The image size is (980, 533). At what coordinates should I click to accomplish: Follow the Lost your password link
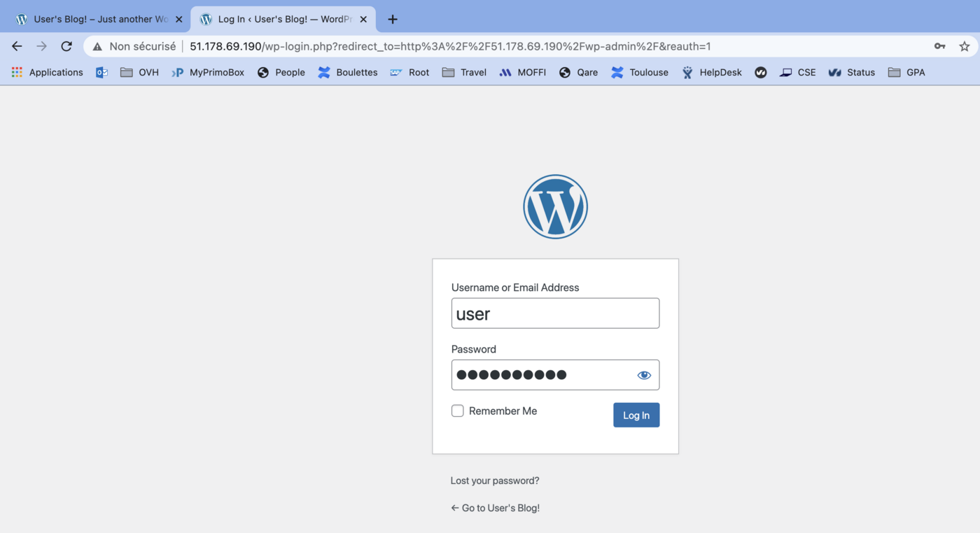(494, 481)
